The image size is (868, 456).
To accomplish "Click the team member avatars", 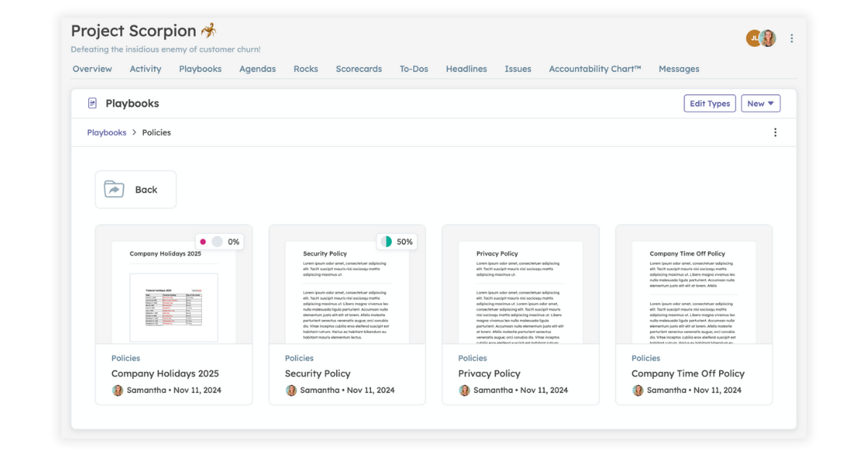I will pos(761,38).
